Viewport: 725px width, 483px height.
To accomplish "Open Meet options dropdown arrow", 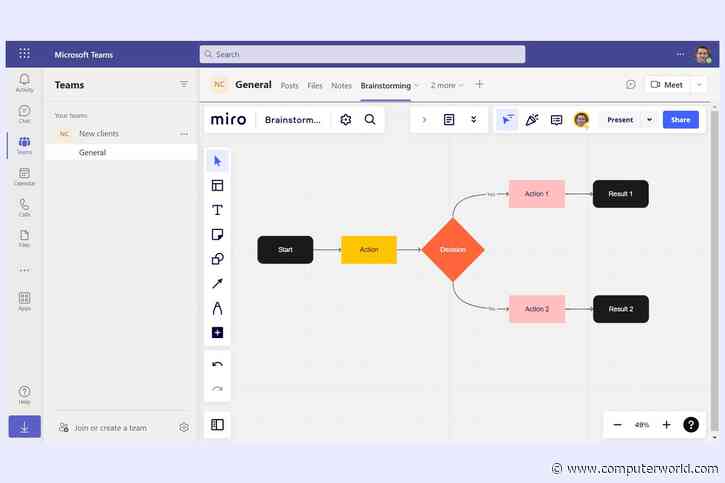I will pos(699,85).
